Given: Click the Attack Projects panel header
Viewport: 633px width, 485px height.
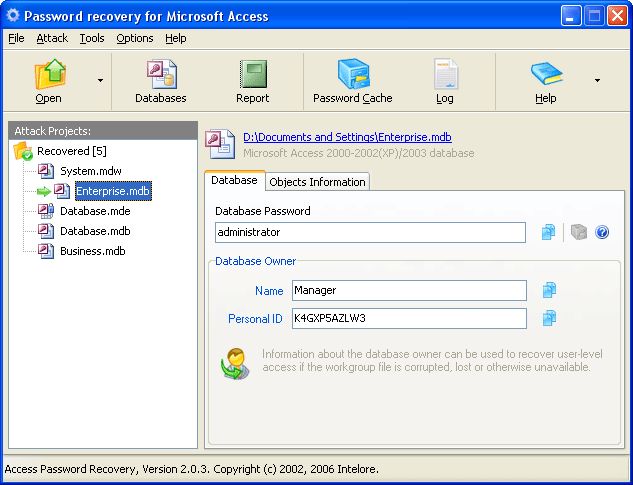Looking at the screenshot, I should pos(103,131).
